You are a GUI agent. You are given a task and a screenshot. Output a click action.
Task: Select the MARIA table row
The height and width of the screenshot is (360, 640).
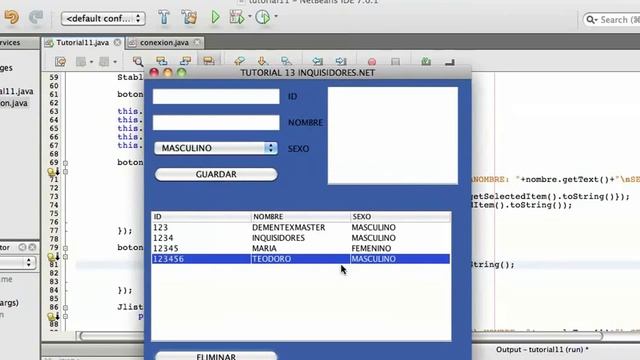point(301,249)
